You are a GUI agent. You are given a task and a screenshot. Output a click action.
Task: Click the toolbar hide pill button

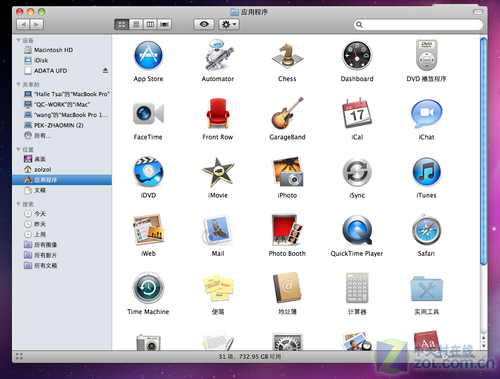[x=478, y=12]
